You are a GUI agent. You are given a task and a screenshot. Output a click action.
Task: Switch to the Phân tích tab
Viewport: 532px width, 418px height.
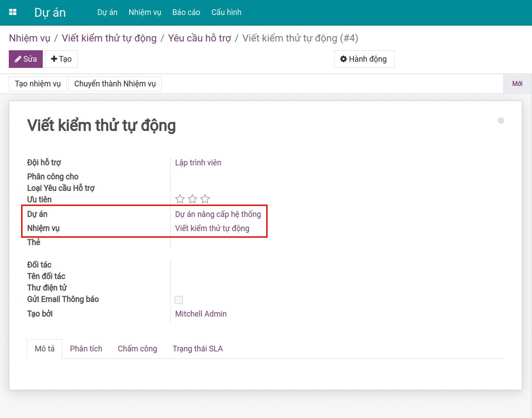[86, 349]
